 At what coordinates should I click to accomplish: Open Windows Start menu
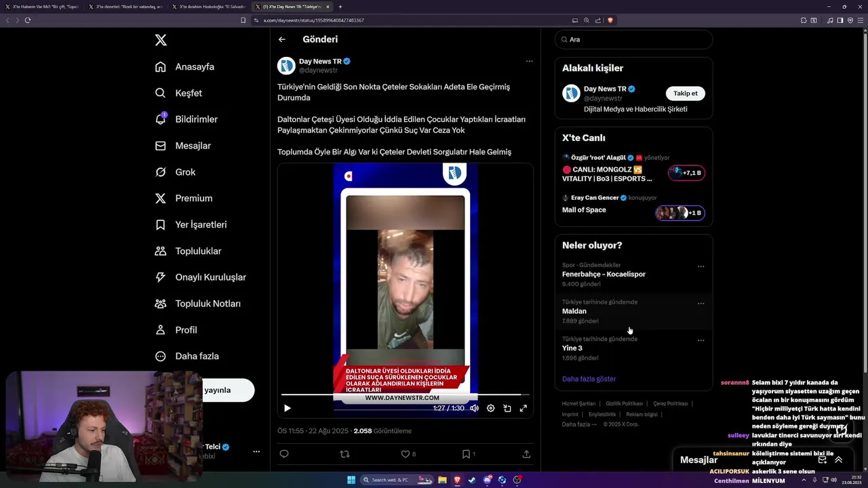click(x=351, y=480)
